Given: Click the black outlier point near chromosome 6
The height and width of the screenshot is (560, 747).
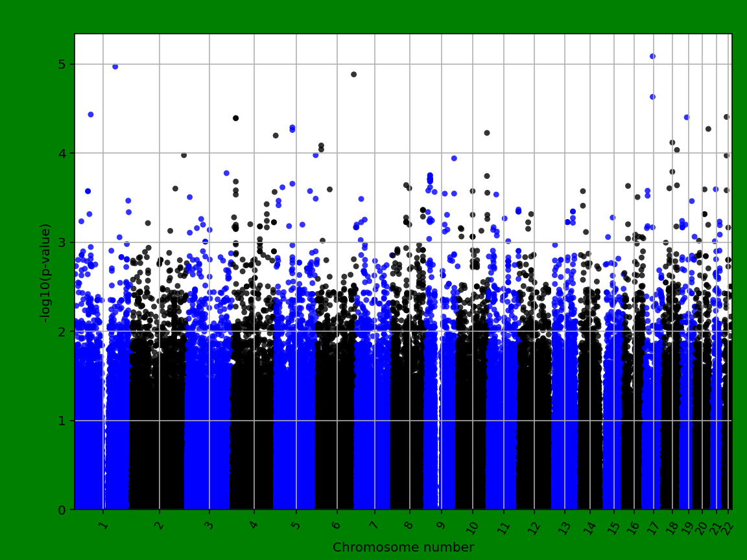Looking at the screenshot, I should tap(354, 75).
